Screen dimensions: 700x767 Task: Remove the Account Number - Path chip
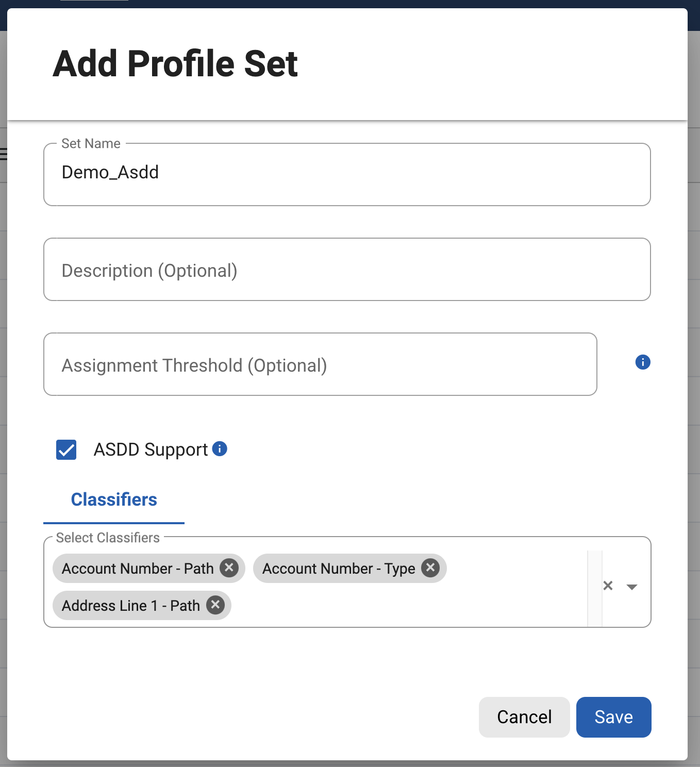tap(229, 568)
